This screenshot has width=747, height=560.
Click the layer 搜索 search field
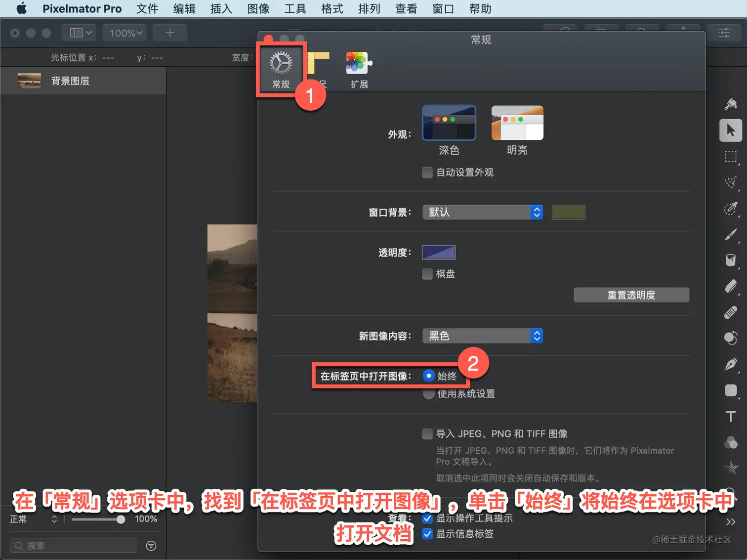(x=74, y=546)
